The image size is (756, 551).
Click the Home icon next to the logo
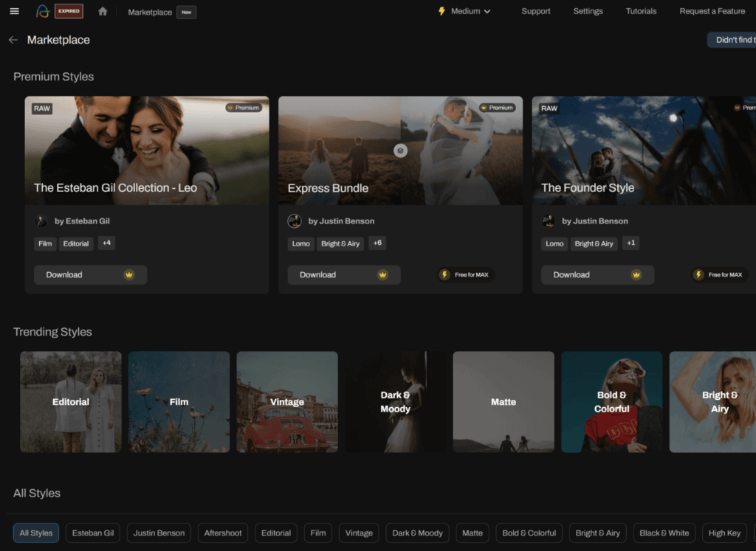[x=102, y=11]
